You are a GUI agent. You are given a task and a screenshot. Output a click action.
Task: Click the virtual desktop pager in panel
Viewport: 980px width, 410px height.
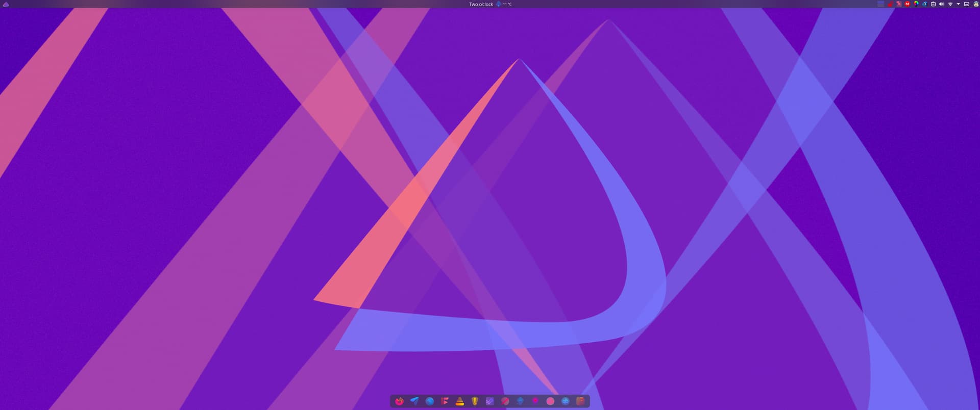881,4
